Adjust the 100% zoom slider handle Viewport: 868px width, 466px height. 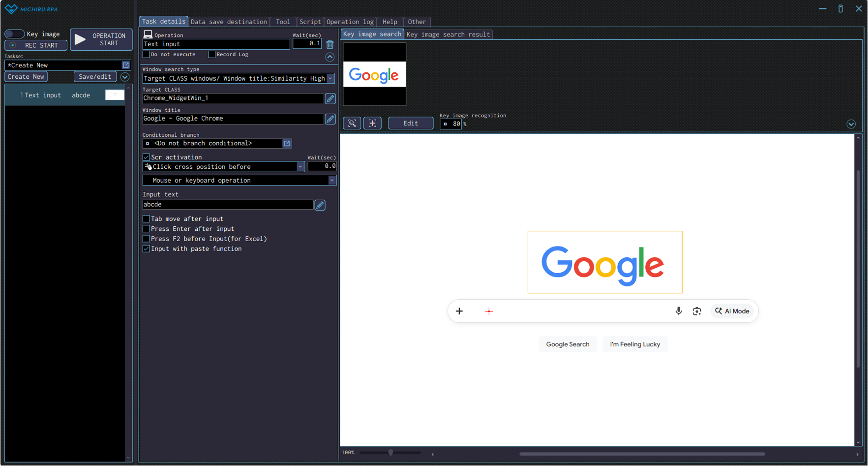click(x=390, y=453)
